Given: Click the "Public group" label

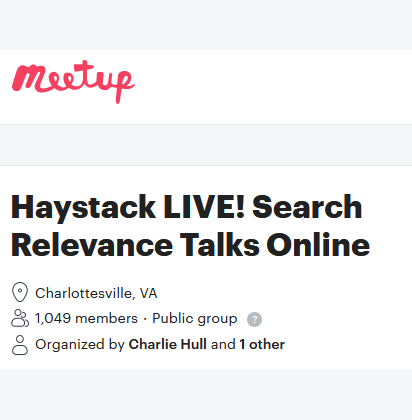Looking at the screenshot, I should pos(195,319).
